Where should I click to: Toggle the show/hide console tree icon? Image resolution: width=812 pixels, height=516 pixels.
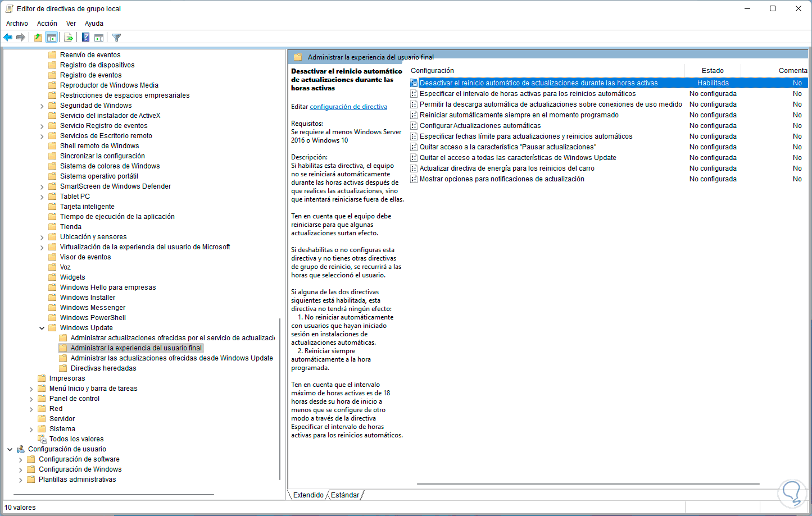[52, 38]
